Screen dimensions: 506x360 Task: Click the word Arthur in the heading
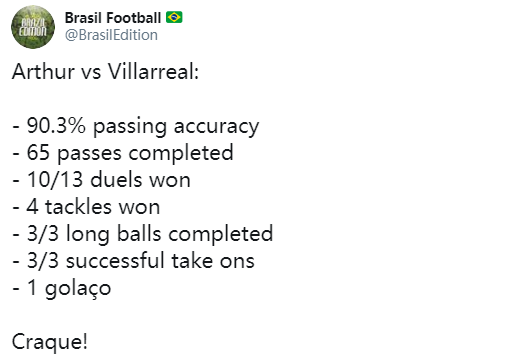point(43,72)
